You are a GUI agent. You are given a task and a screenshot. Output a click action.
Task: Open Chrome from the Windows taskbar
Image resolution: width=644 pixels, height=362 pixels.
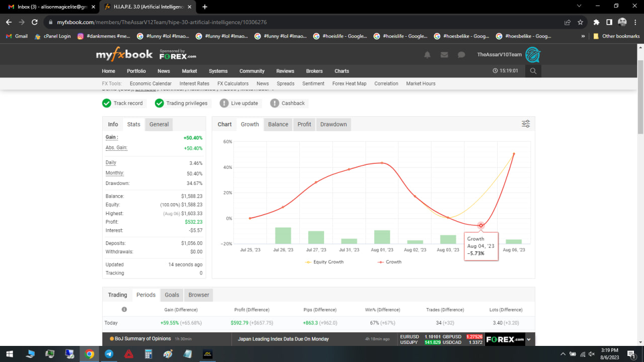[89, 354]
